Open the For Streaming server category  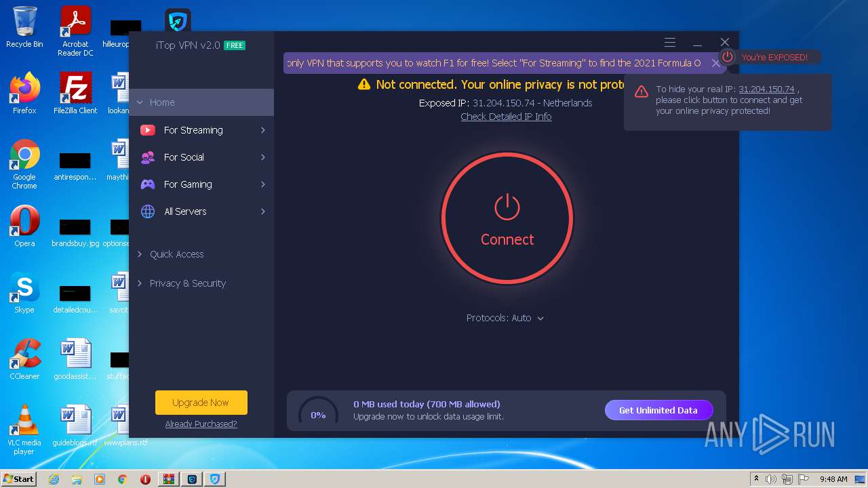pos(201,130)
